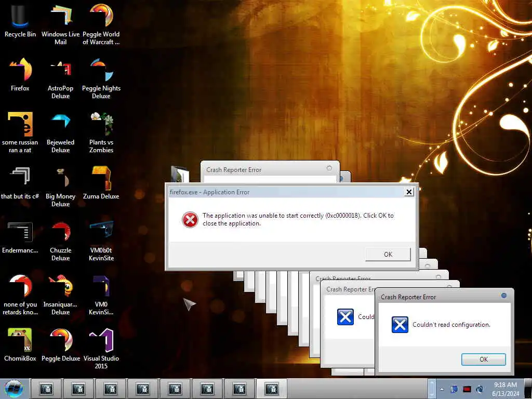Select the Plants vs Zombies icon
The width and height of the screenshot is (532, 399).
point(101,132)
